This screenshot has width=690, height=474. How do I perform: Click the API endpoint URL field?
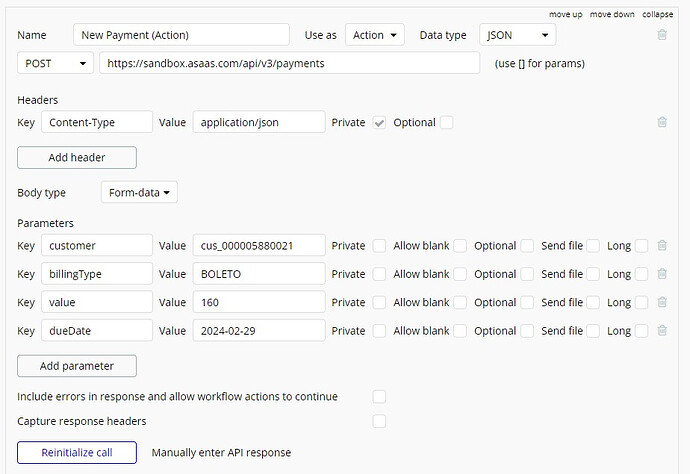click(x=289, y=63)
